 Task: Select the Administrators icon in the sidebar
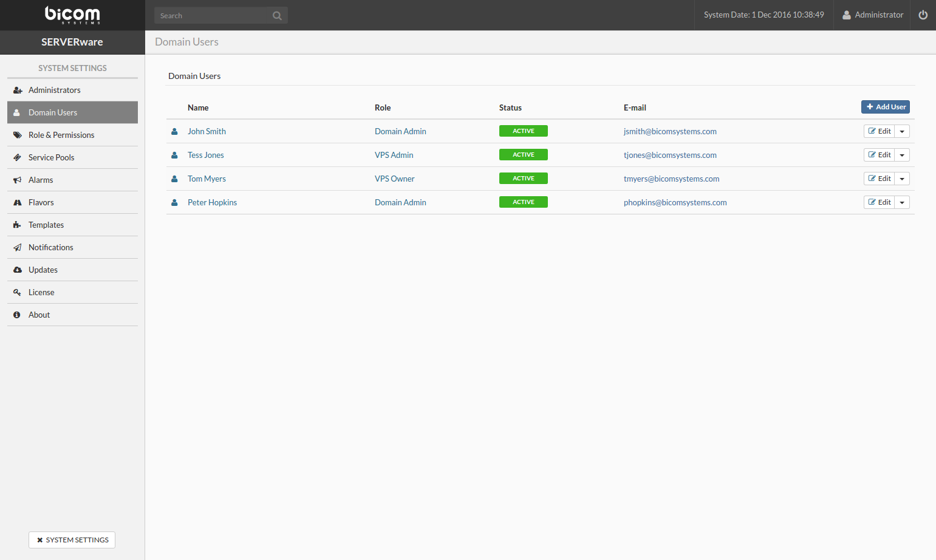click(16, 90)
